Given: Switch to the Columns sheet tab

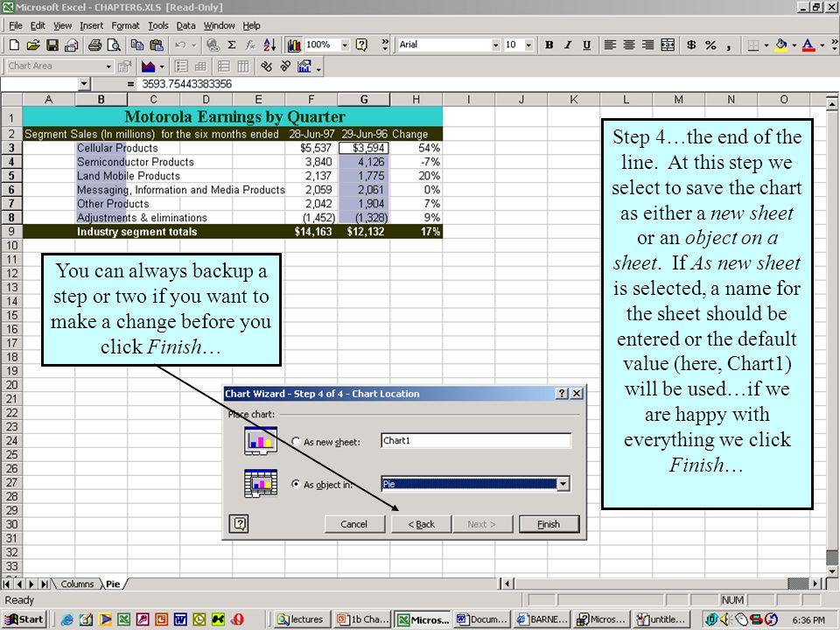Looking at the screenshot, I should (77, 584).
